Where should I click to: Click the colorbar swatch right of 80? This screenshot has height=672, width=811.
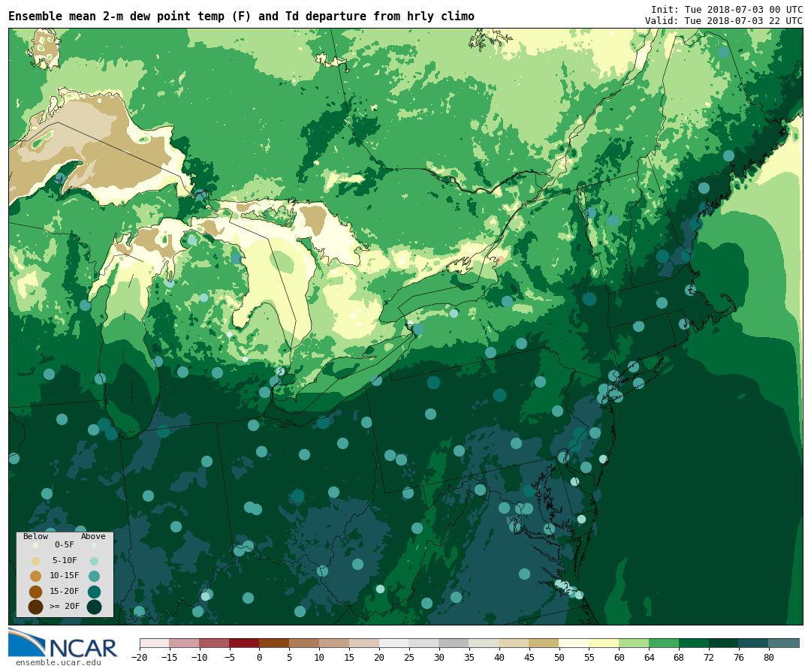pyautogui.click(x=785, y=643)
